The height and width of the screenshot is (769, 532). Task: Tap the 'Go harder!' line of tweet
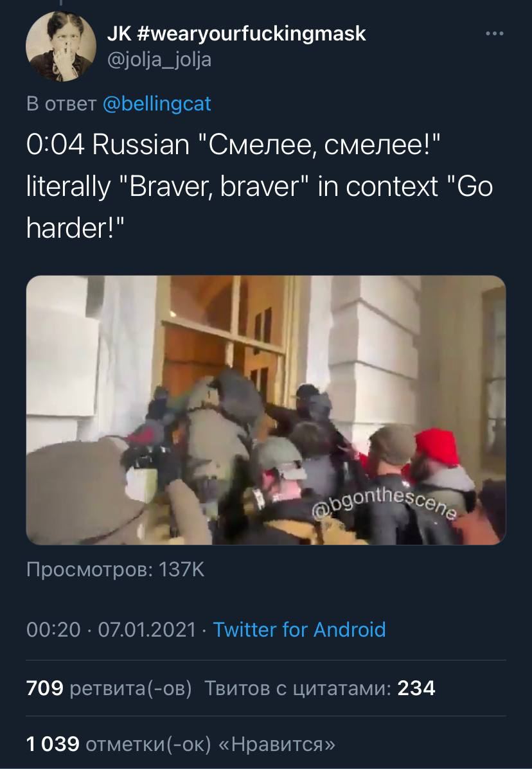pyautogui.click(x=260, y=207)
